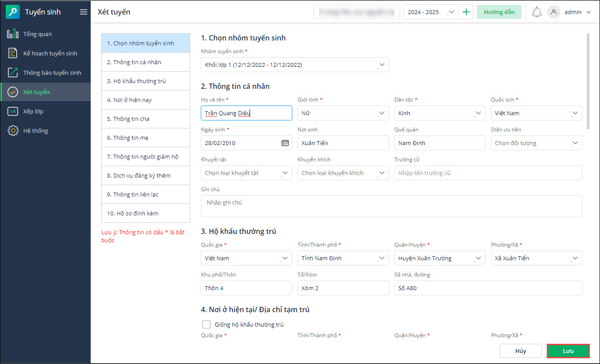Click the Hệ thống gear icon
The image size is (600, 364).
(x=13, y=131)
